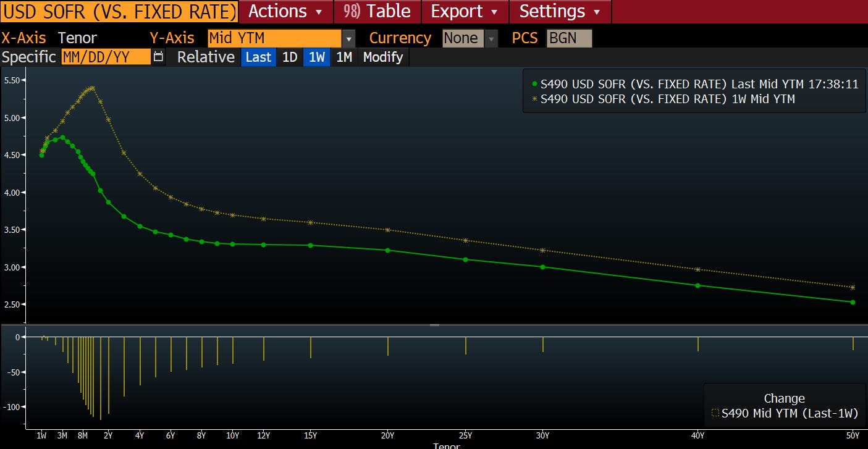Viewport: 868px width, 449px height.
Task: Click the dotted swatch in Change legend
Action: [x=715, y=413]
